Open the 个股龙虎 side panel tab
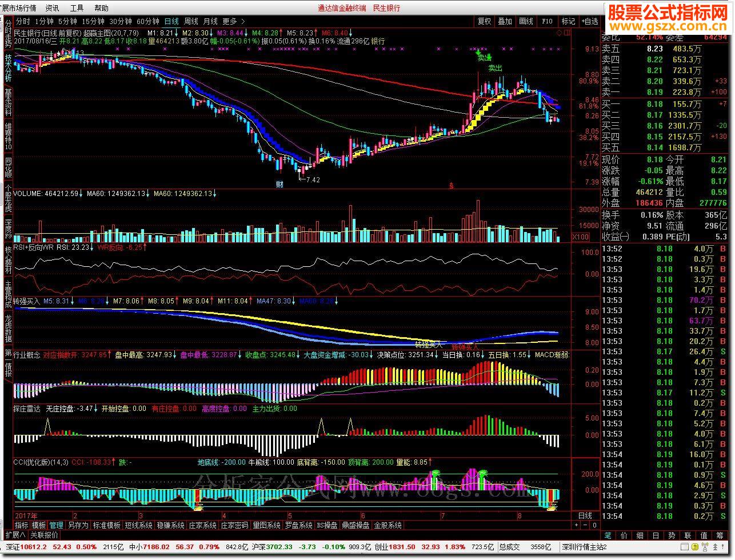The width and height of the screenshot is (735, 560). click(x=8, y=199)
